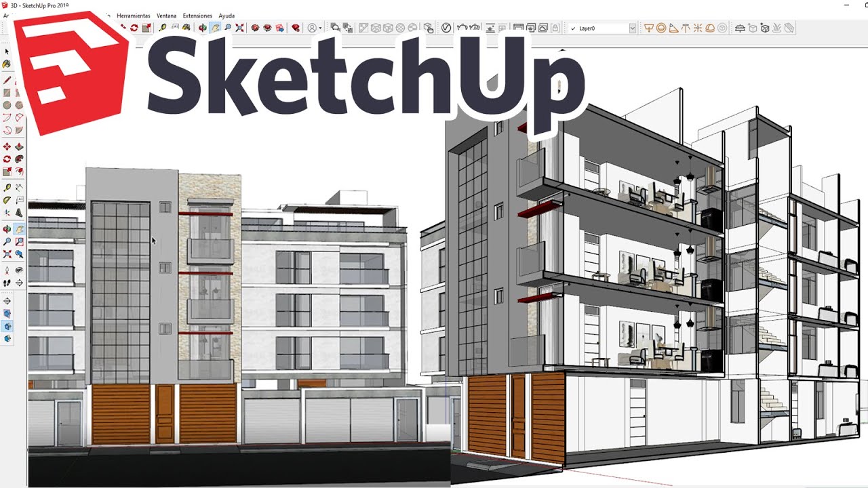Click Orbit in the top toolbar
Viewport: 868px width, 488px height.
coord(202,28)
